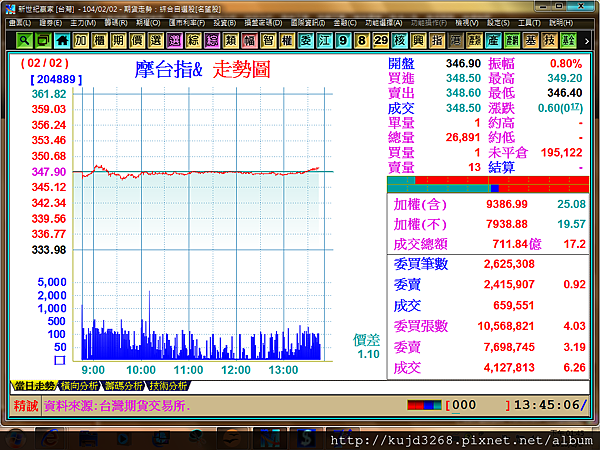Image resolution: width=600 pixels, height=450 pixels.
Task: Click the 委買張數 value 10,568,821
Action: coord(505,326)
